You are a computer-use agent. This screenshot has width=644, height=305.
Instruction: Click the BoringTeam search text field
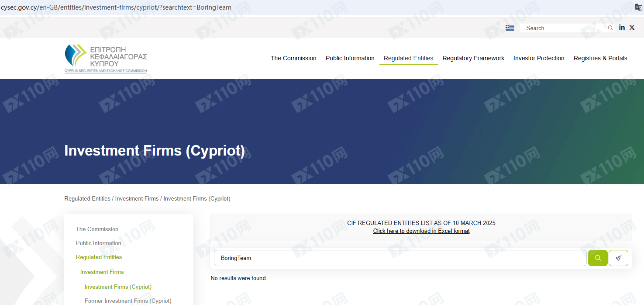[399, 258]
